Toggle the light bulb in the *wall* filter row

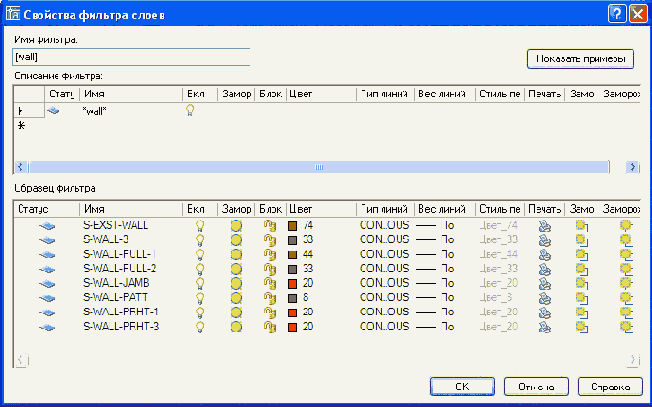[x=190, y=111]
